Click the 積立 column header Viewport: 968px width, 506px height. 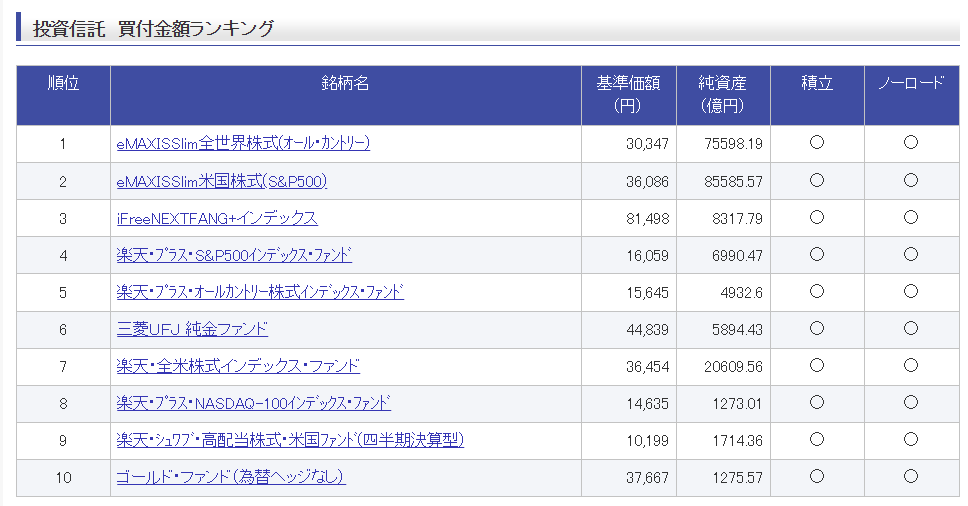(816, 84)
